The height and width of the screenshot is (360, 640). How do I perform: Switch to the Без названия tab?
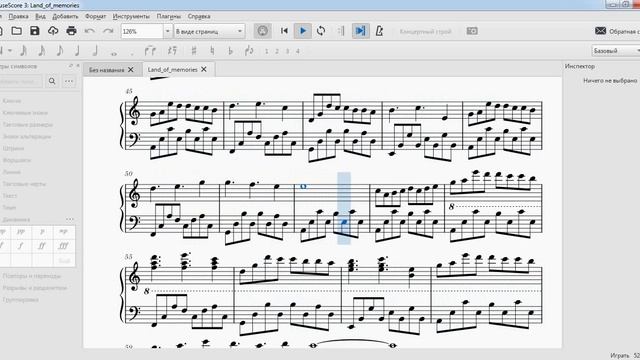(x=106, y=70)
